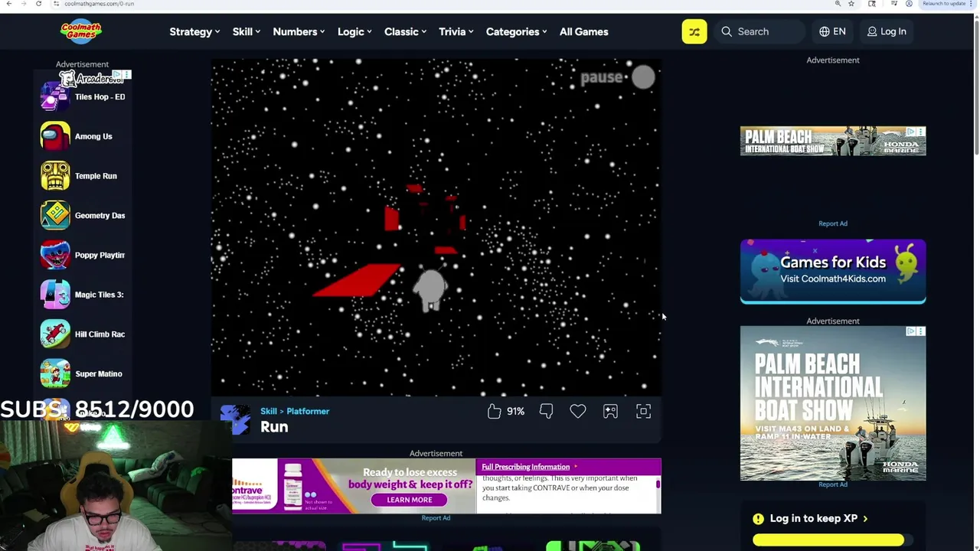Click the 91% rating text
Viewport: 980px width, 551px height.
(x=515, y=412)
